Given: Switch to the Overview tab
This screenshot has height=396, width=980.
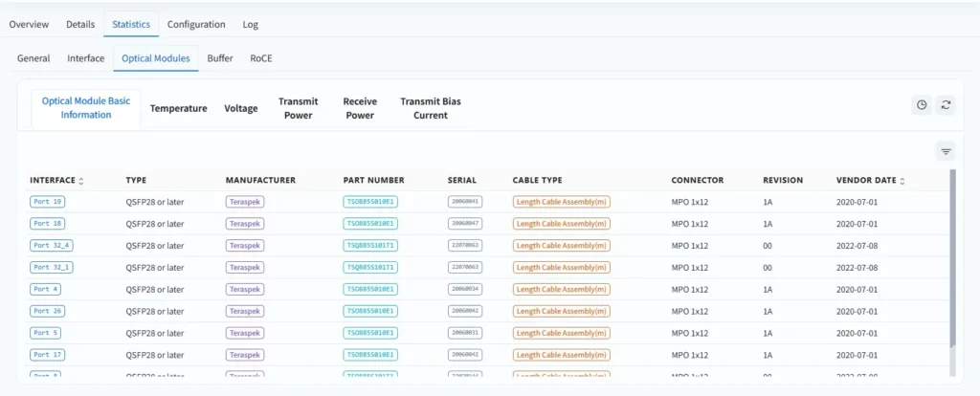Looking at the screenshot, I should click(x=29, y=24).
